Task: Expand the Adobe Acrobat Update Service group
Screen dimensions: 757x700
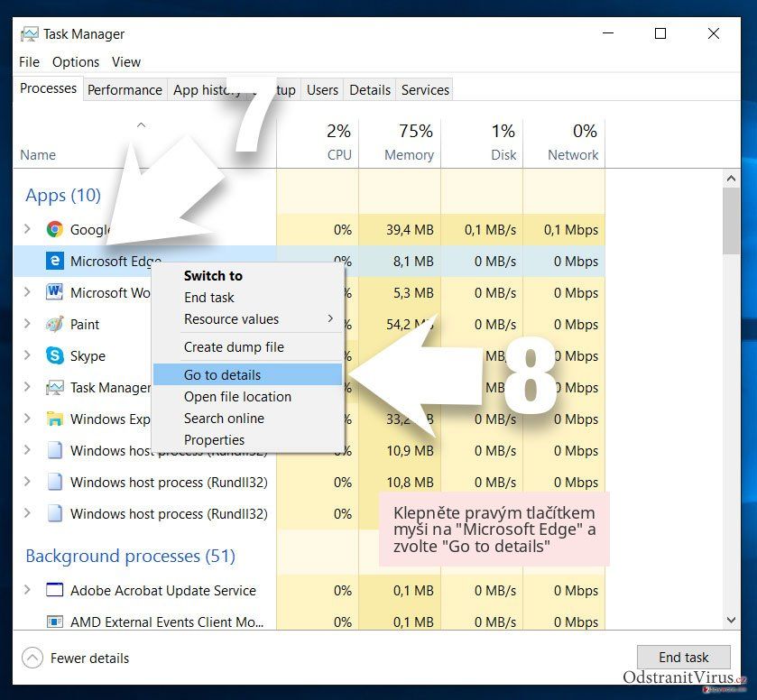Action: coord(27,589)
